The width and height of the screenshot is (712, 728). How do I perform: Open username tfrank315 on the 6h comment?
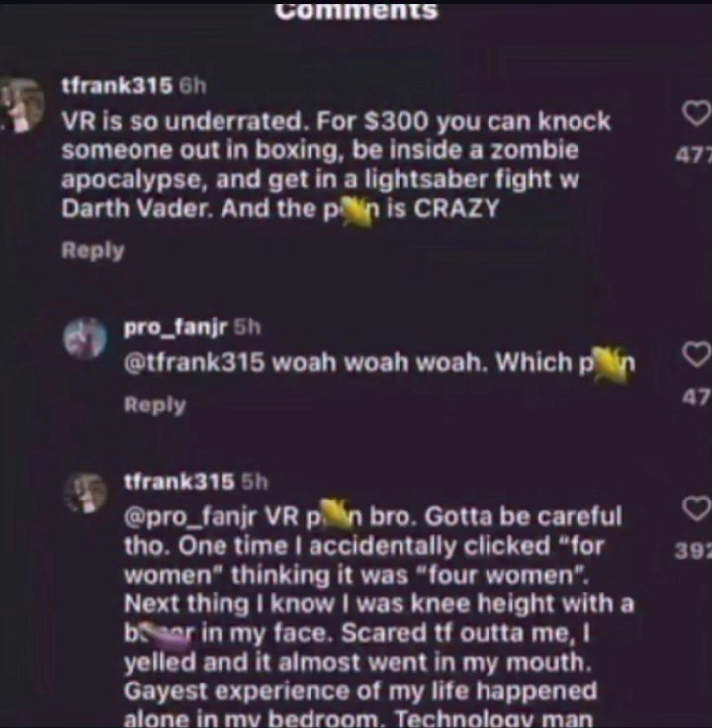(x=117, y=86)
